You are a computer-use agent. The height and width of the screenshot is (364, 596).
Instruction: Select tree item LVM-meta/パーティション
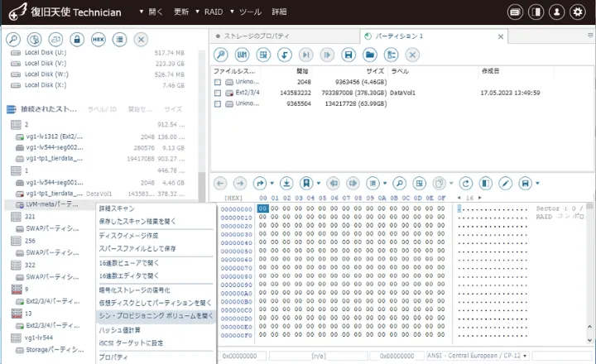coord(52,204)
